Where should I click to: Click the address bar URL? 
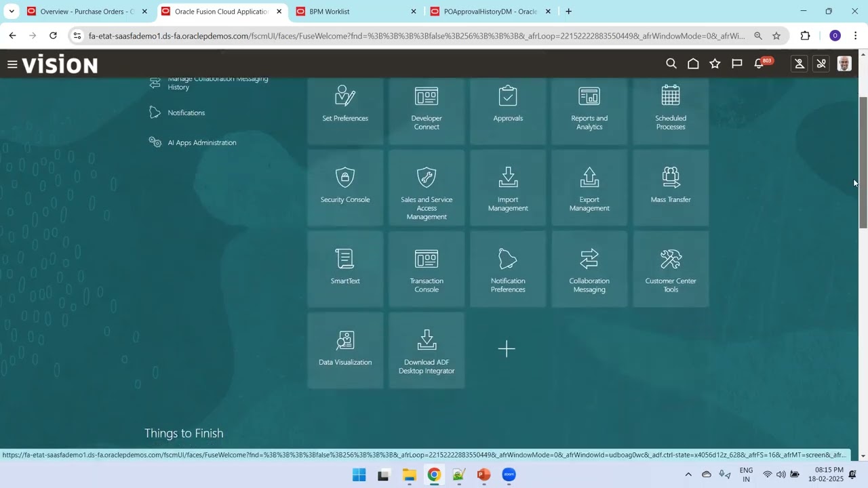coord(416,36)
